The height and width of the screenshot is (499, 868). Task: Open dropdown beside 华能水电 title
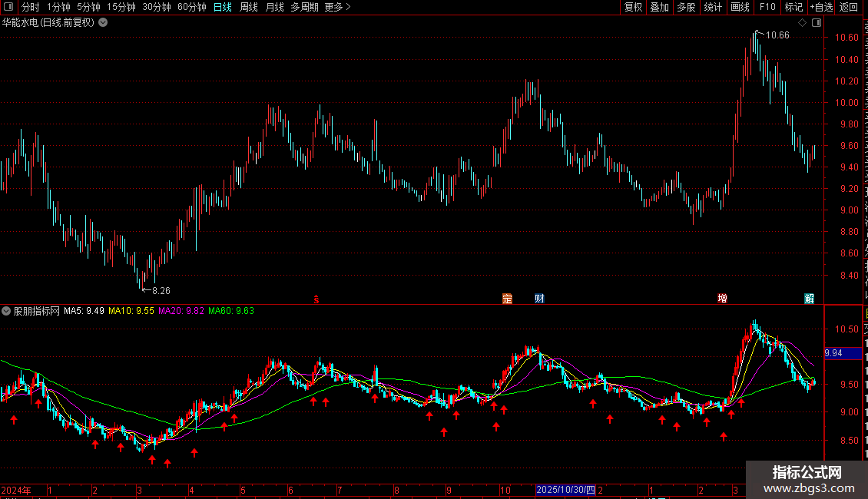point(103,23)
